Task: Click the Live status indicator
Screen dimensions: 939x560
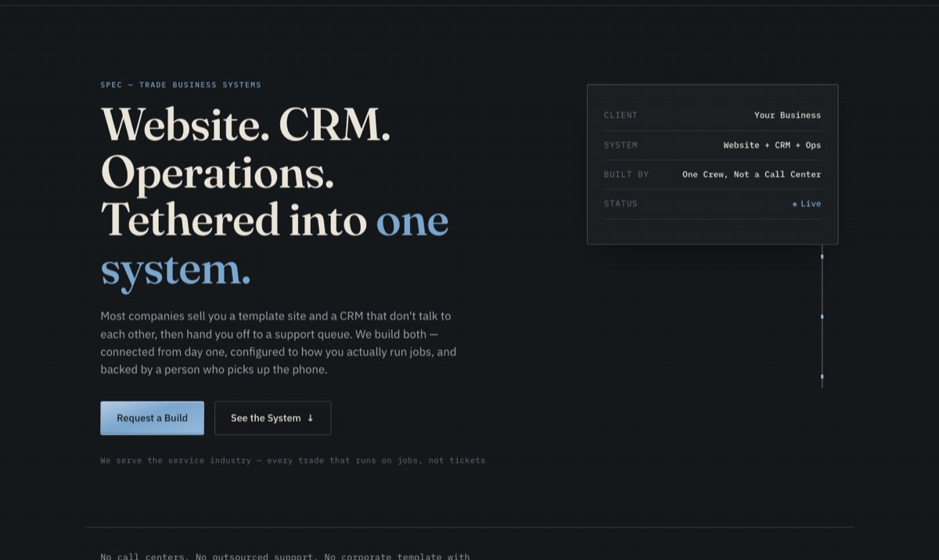Action: point(807,203)
